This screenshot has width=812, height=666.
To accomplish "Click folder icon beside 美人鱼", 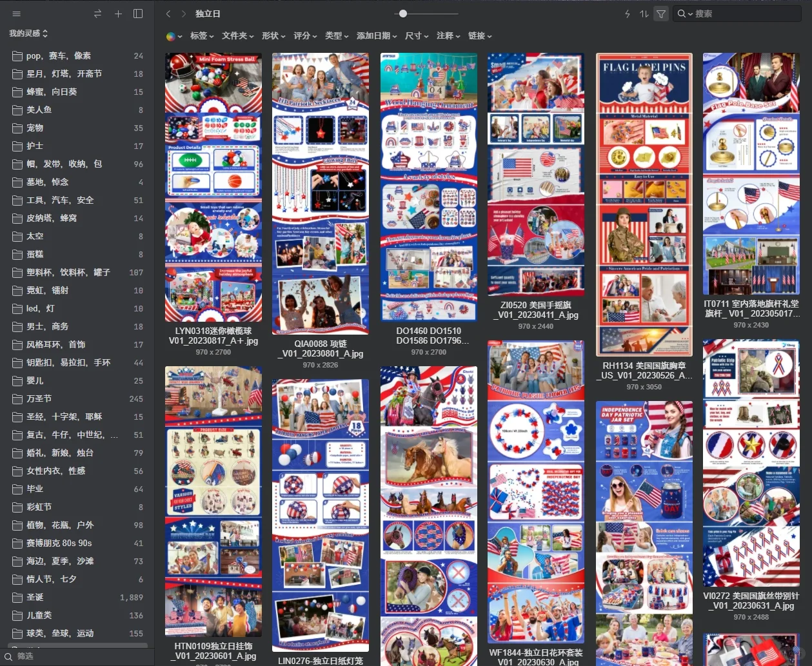I will [17, 110].
